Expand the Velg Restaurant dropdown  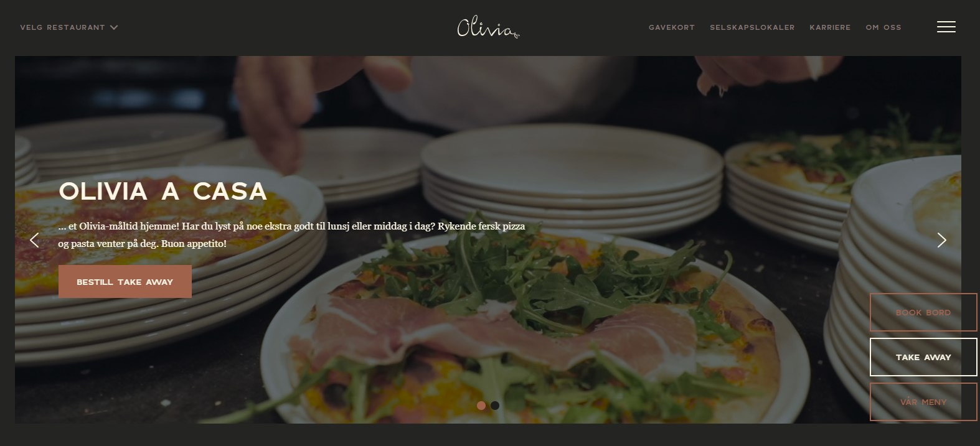point(69,27)
